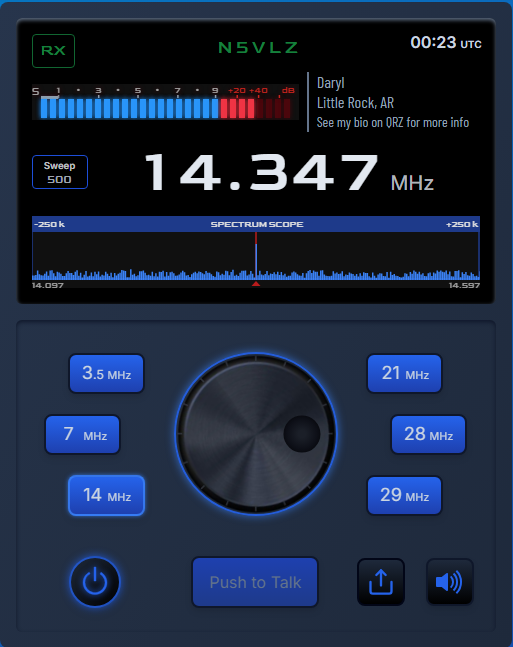513x647 pixels.
Task: Mute audio with the speaker icon
Action: click(449, 582)
